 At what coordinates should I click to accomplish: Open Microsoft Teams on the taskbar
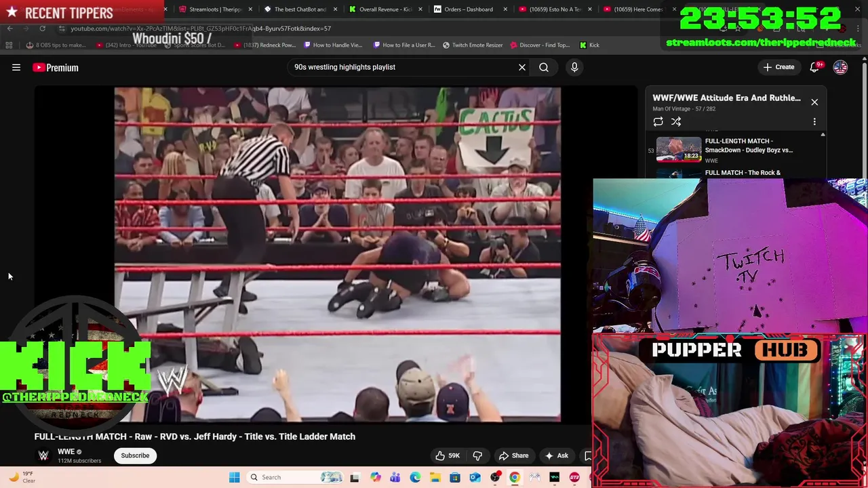[395, 477]
